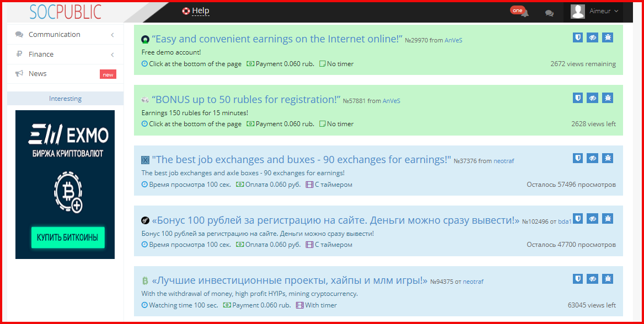Open notifications bell with one badge
The width and height of the screenshot is (644, 324).
coord(524,13)
